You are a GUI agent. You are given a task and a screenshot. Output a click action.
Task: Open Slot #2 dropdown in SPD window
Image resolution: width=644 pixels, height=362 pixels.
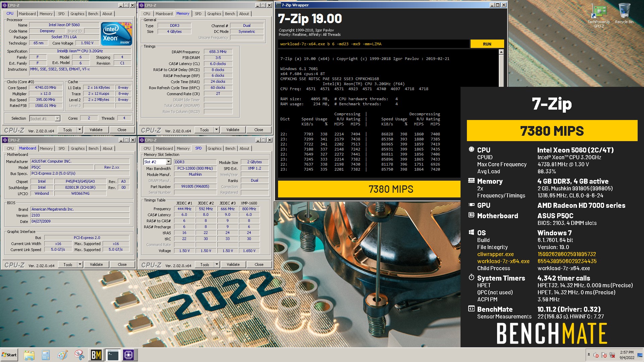coord(168,162)
